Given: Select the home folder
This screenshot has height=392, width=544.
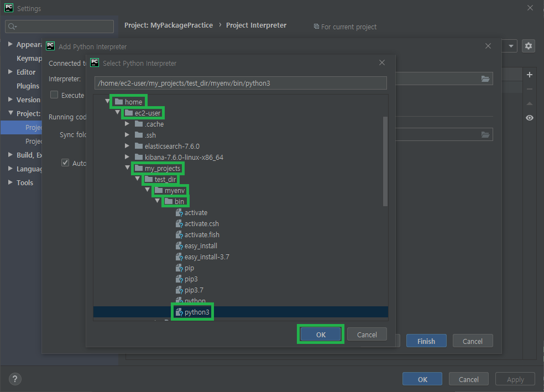Looking at the screenshot, I should [128, 102].
